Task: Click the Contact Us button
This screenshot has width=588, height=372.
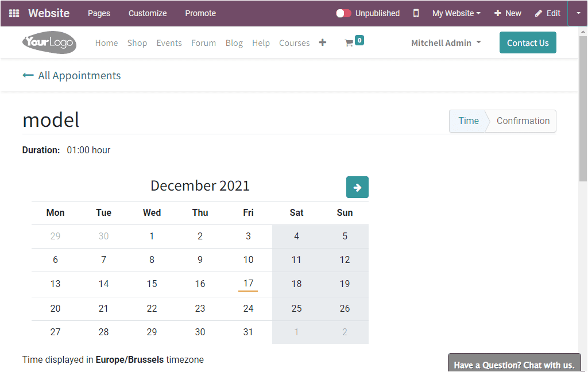Action: (x=528, y=42)
